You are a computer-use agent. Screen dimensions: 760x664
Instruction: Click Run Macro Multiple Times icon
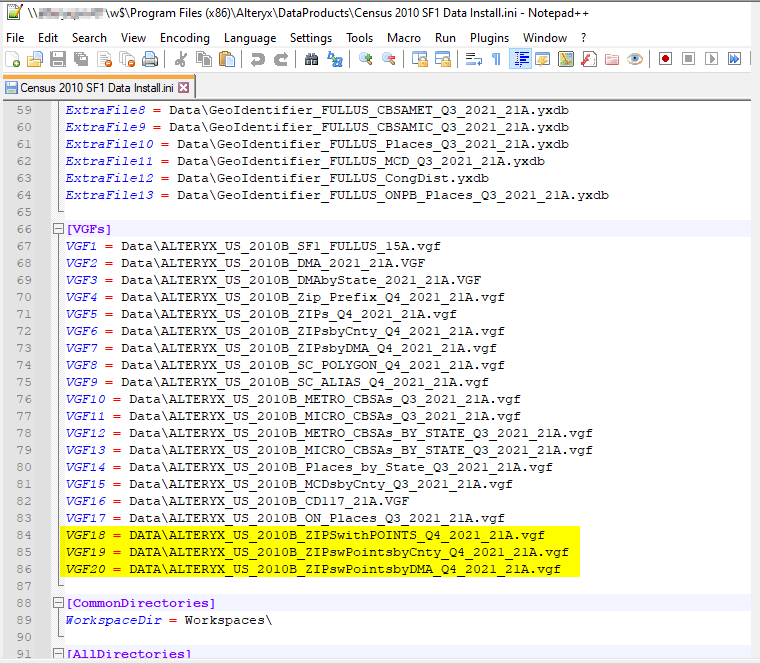[734, 59]
